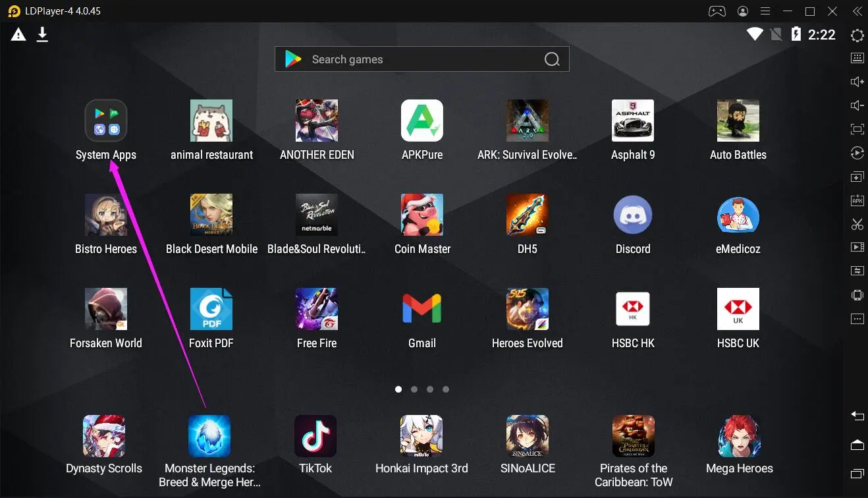
Task: Open the warning notification icon
Action: pos(18,35)
